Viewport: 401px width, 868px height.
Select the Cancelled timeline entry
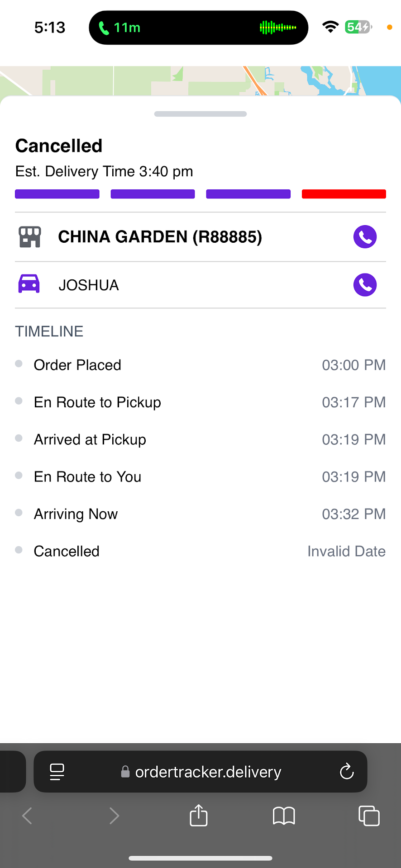pos(67,551)
